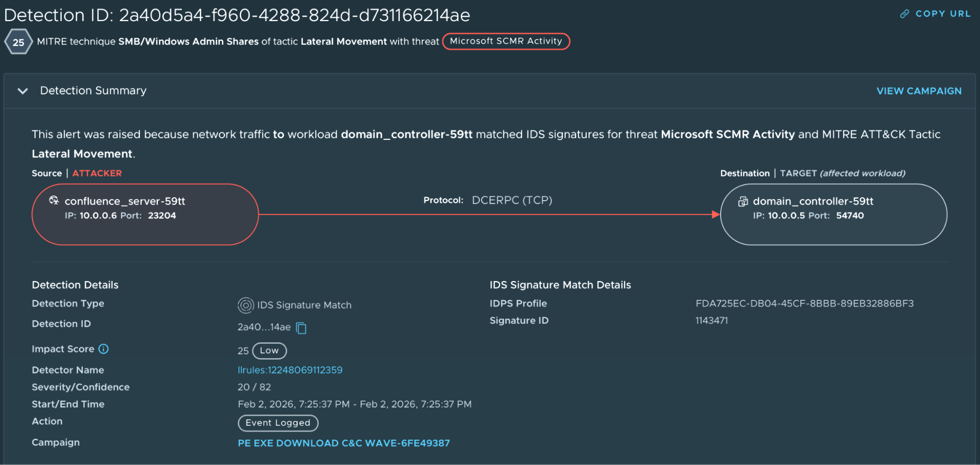Click the Microsoft SCMR Activity threat tag
This screenshot has height=465, width=980.
(x=505, y=41)
